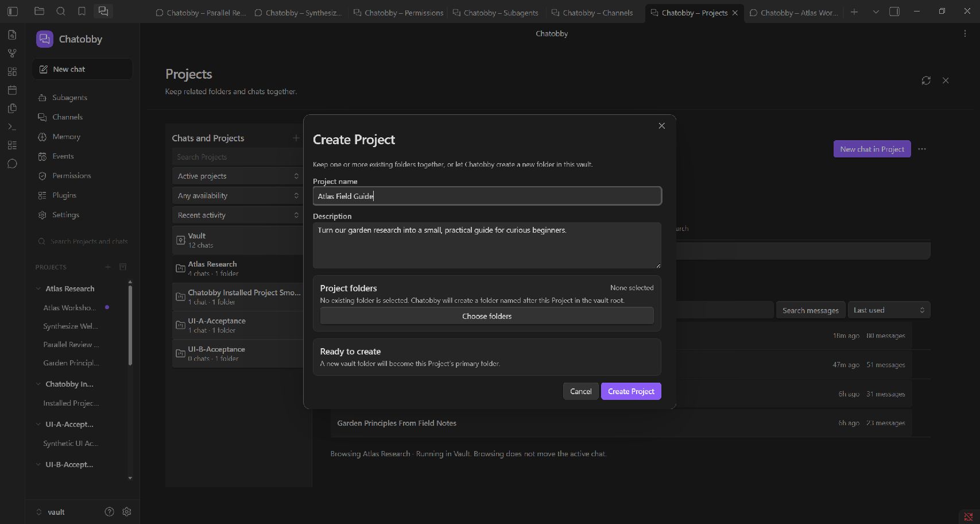
Task: Open the file explorer folder icon
Action: point(39,11)
